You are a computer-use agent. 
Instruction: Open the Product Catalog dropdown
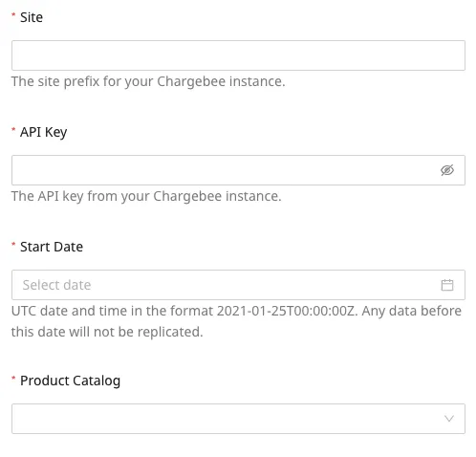(x=238, y=419)
